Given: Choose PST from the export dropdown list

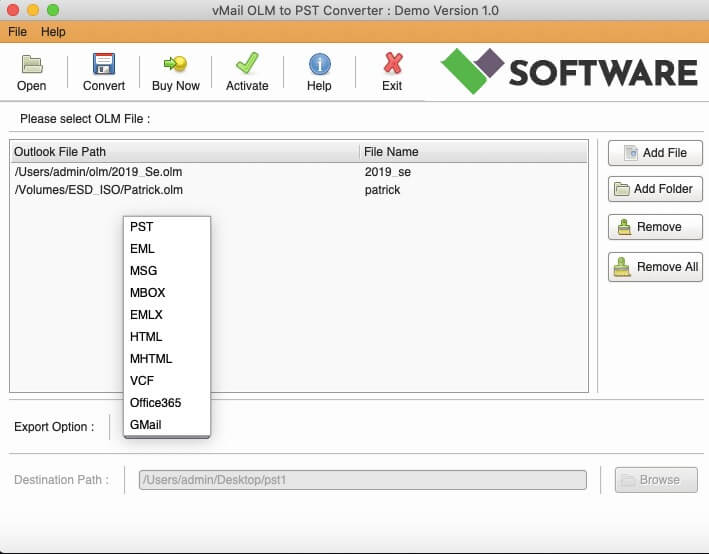Looking at the screenshot, I should pyautogui.click(x=141, y=227).
